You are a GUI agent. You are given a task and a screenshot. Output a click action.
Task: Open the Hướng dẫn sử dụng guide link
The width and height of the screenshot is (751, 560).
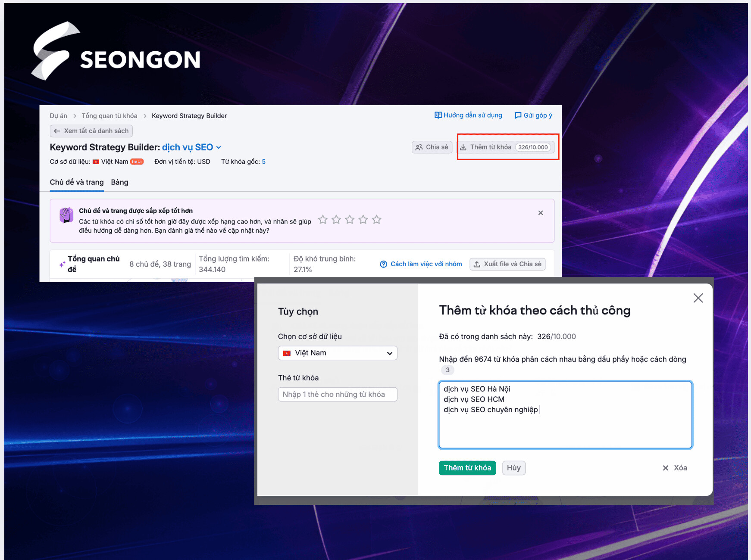click(x=468, y=115)
